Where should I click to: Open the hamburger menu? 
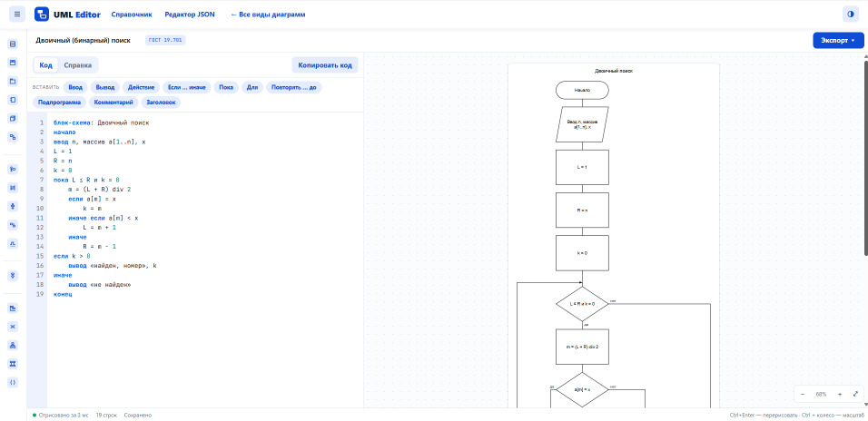[x=17, y=15]
